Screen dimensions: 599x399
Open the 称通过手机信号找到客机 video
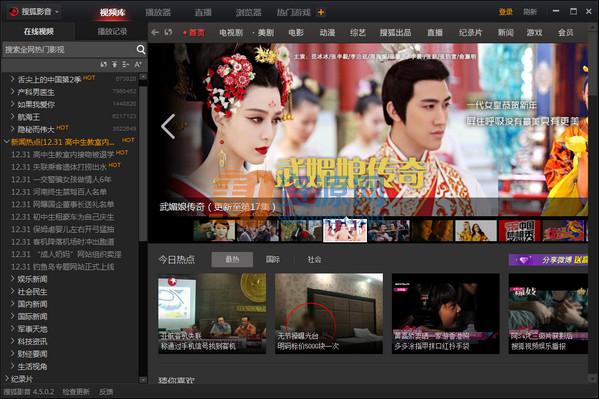pos(212,313)
